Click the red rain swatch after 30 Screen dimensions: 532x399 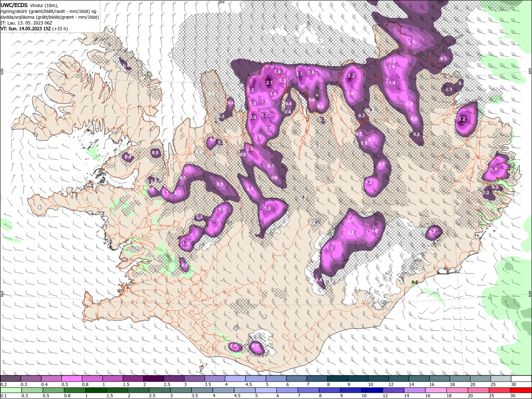coord(521,390)
